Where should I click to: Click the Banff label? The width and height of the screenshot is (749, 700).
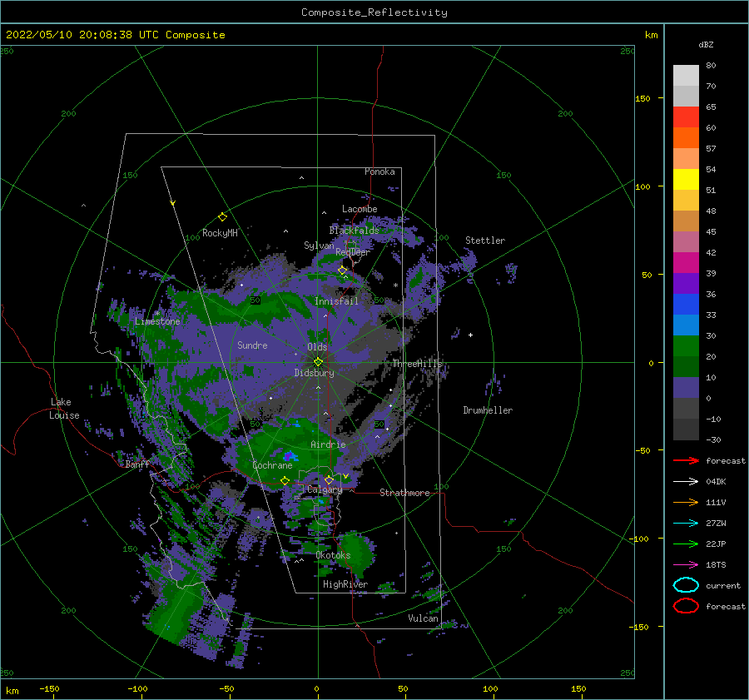(x=137, y=464)
